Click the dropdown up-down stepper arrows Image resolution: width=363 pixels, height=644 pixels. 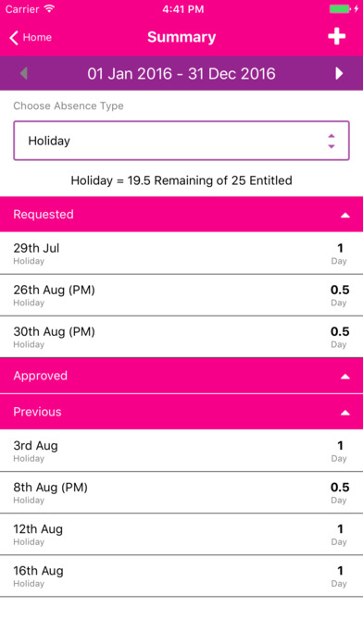point(332,141)
